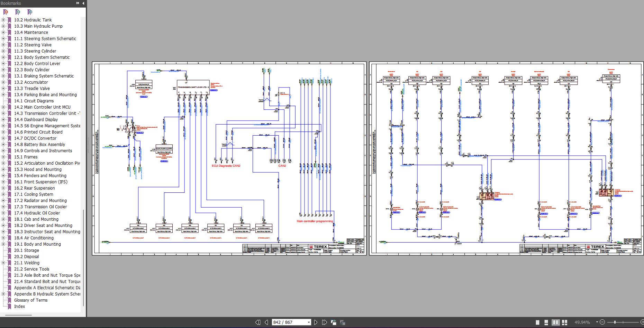Open the Glossary of Terms bookmark
The height and width of the screenshot is (328, 644).
[31, 300]
